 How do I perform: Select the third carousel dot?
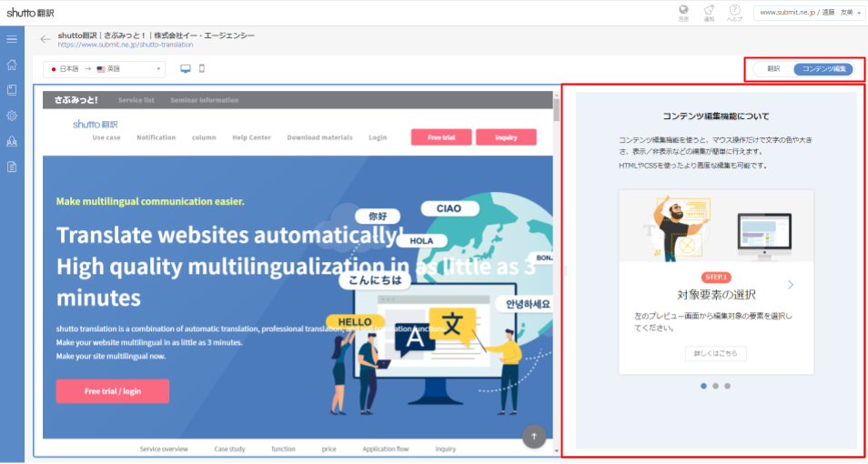point(727,386)
